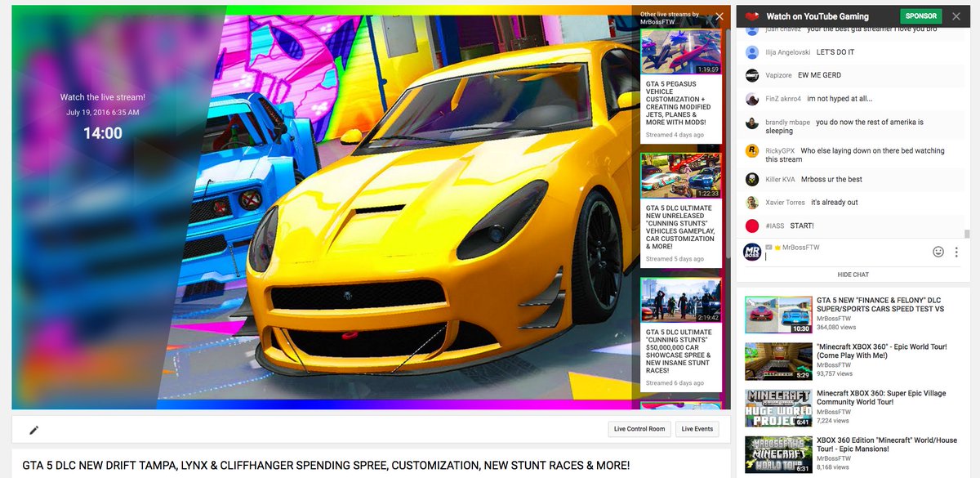980x478 pixels.
Task: Open the chat options three-dot menu
Action: (956, 252)
